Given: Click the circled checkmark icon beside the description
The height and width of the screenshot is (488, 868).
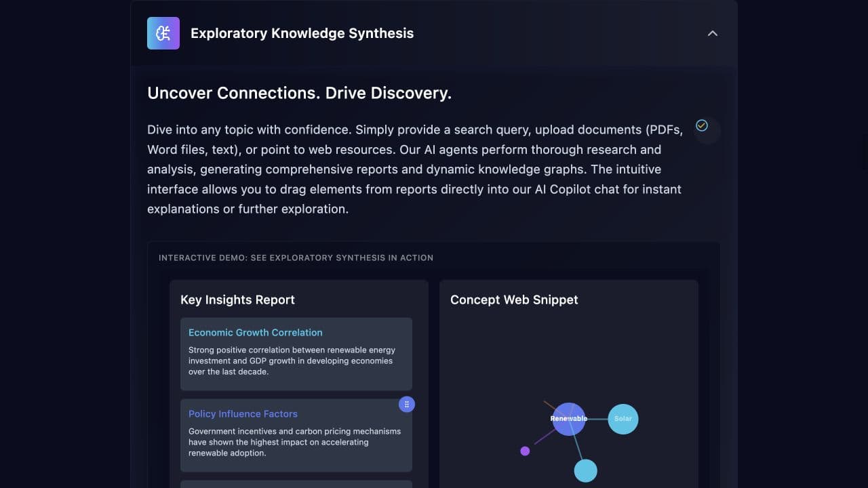Looking at the screenshot, I should tap(702, 125).
